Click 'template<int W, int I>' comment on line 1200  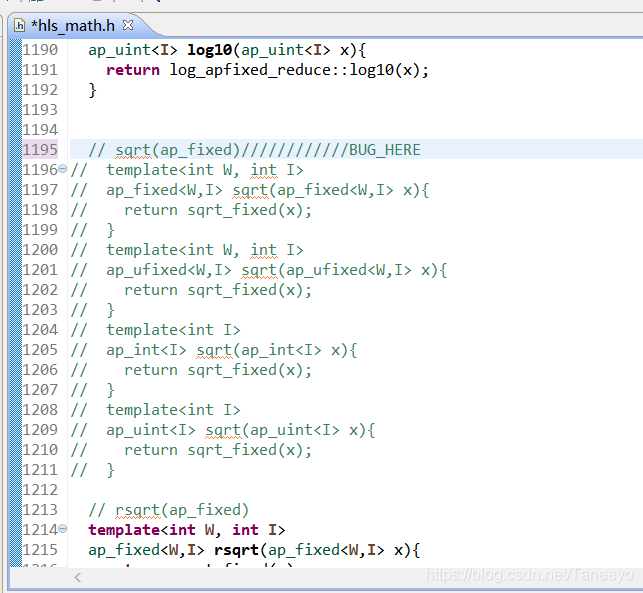coord(205,250)
